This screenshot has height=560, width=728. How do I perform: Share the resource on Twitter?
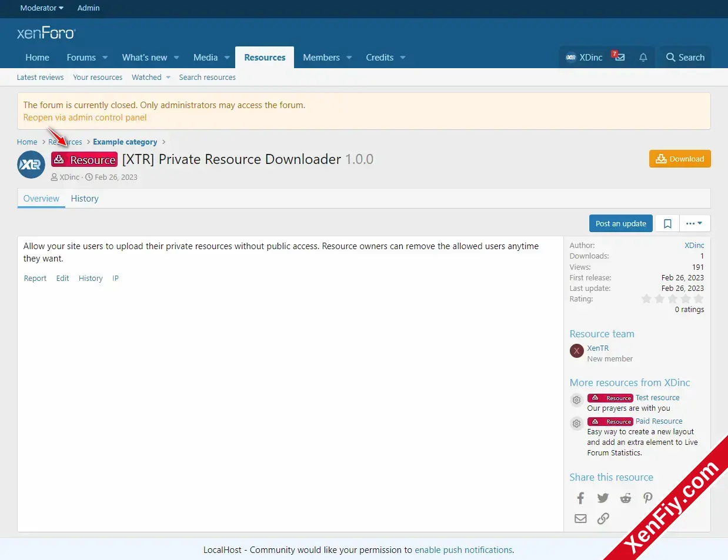pos(603,498)
